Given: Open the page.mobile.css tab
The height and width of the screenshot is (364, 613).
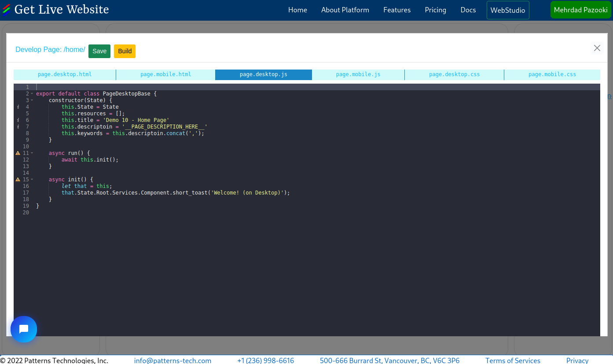Looking at the screenshot, I should coord(552,74).
